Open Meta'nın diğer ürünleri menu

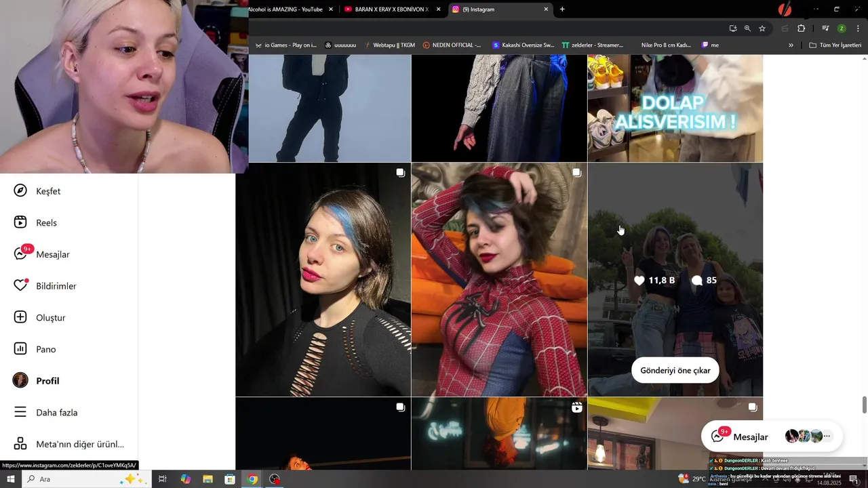(x=68, y=444)
